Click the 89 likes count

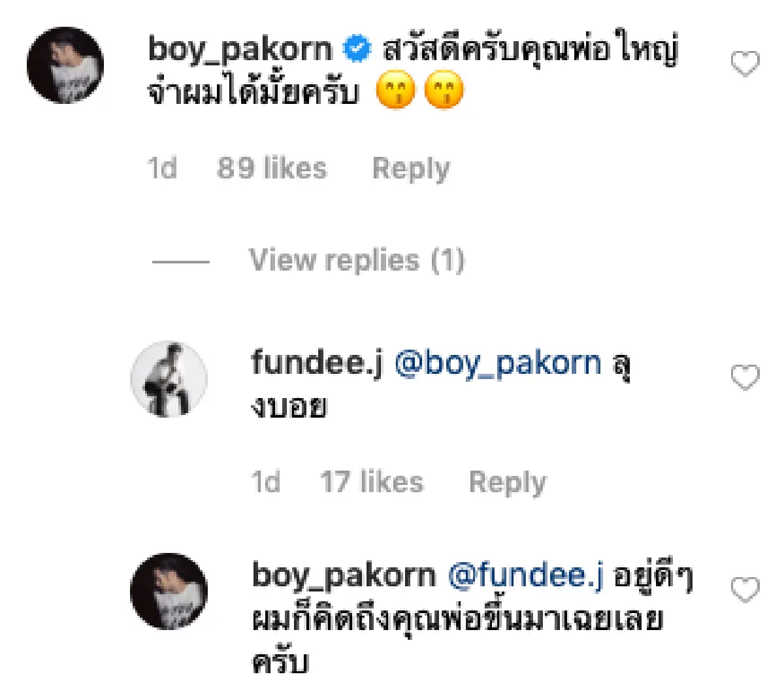pyautogui.click(x=272, y=169)
